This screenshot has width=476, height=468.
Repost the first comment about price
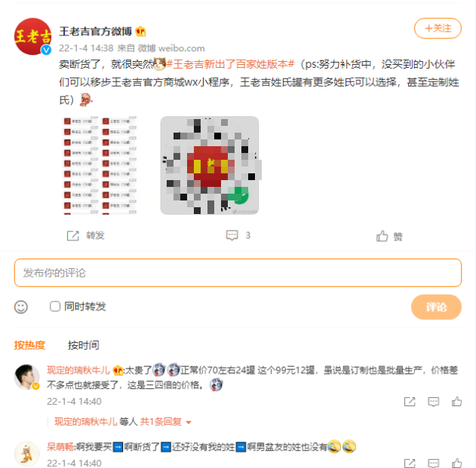click(x=410, y=402)
